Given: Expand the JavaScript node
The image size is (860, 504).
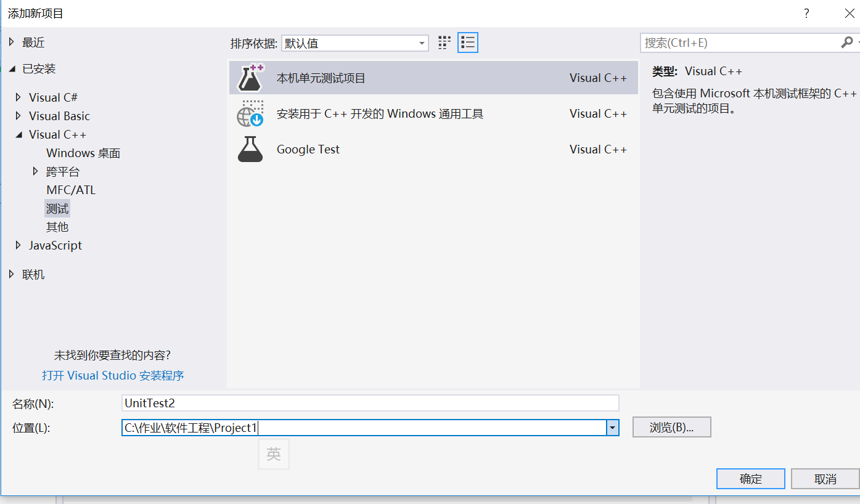Looking at the screenshot, I should [18, 245].
